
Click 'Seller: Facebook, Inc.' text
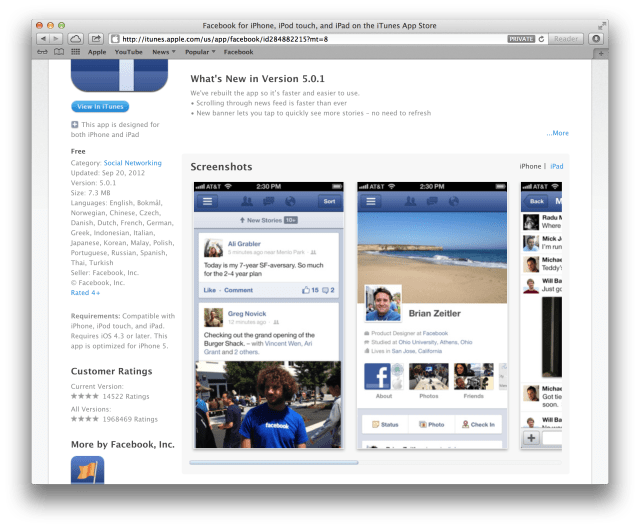tap(104, 273)
